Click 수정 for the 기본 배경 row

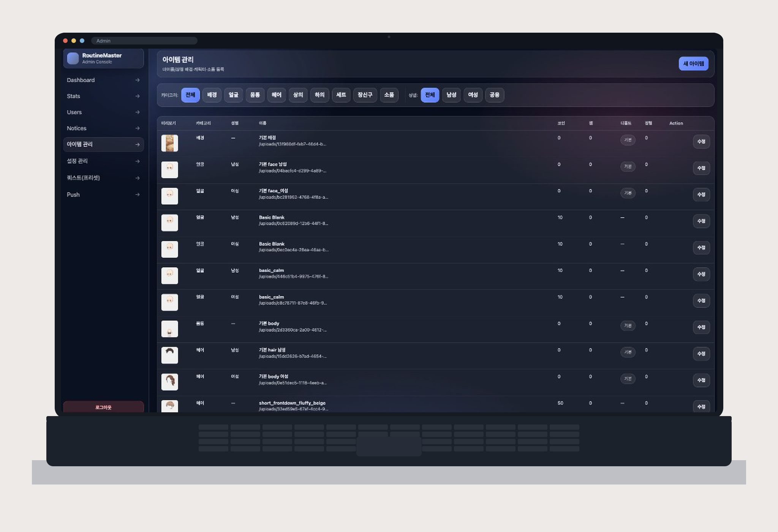pos(701,141)
